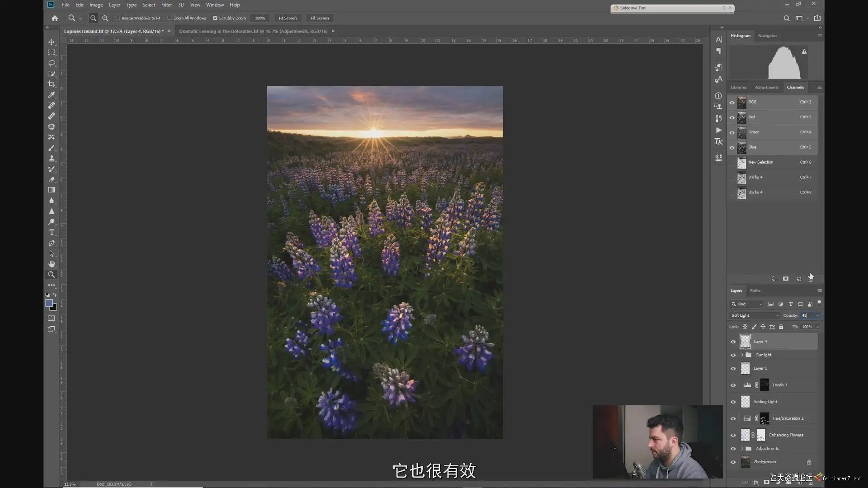Click the delete channel trash icon
Image resolution: width=868 pixels, height=488 pixels.
point(811,279)
